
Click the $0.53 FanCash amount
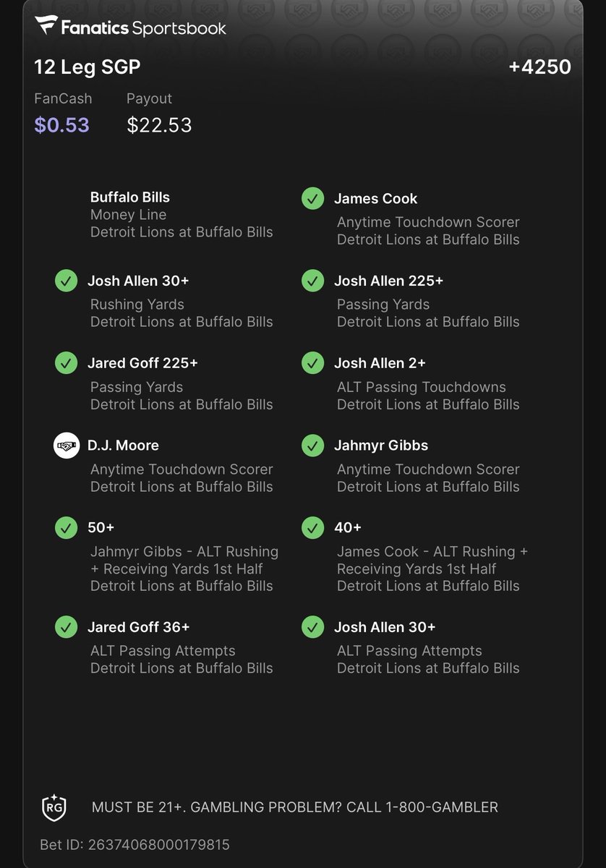pos(61,125)
